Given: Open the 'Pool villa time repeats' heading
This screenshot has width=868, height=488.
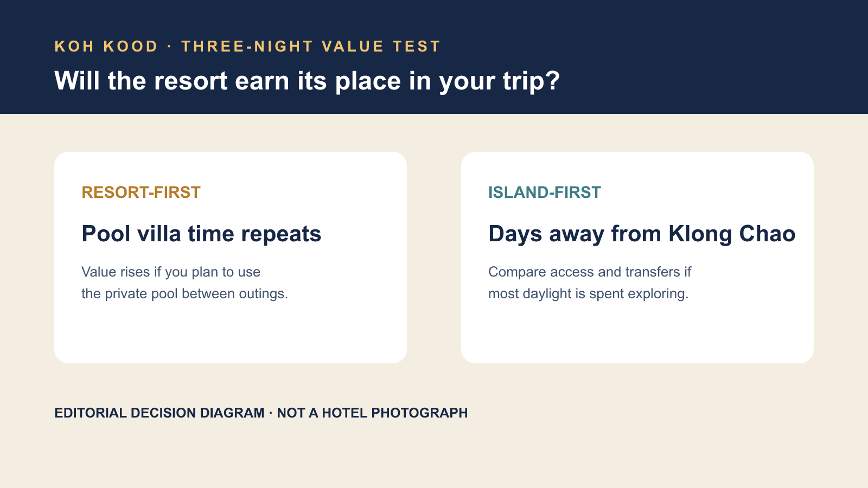Looking at the screenshot, I should pos(201,234).
